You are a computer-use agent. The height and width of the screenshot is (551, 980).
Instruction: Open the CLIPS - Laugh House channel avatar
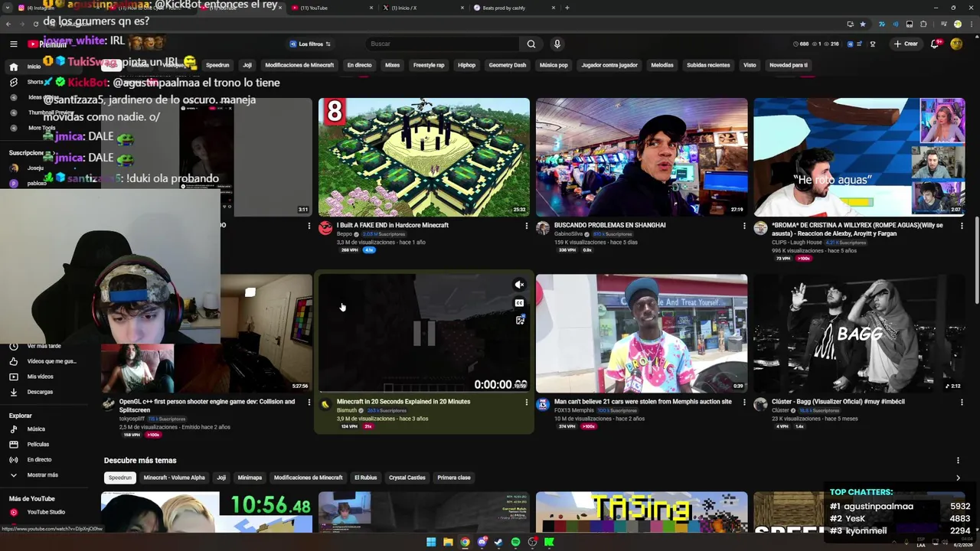[x=760, y=228]
